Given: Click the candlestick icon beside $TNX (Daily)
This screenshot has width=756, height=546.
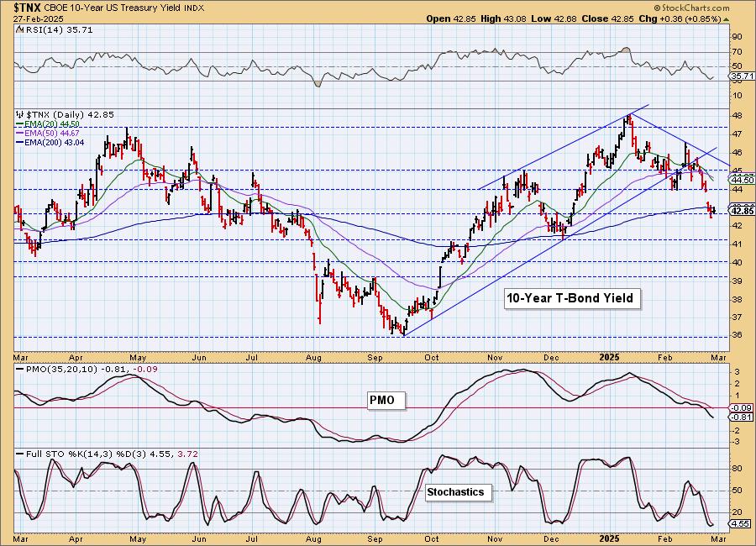Looking at the screenshot, I should coord(20,115).
